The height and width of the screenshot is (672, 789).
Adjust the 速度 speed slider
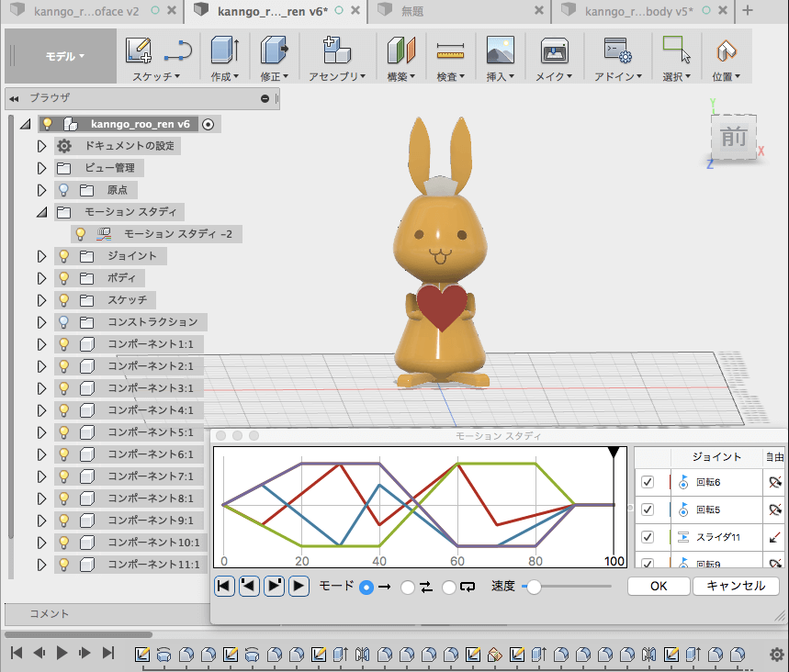[533, 587]
